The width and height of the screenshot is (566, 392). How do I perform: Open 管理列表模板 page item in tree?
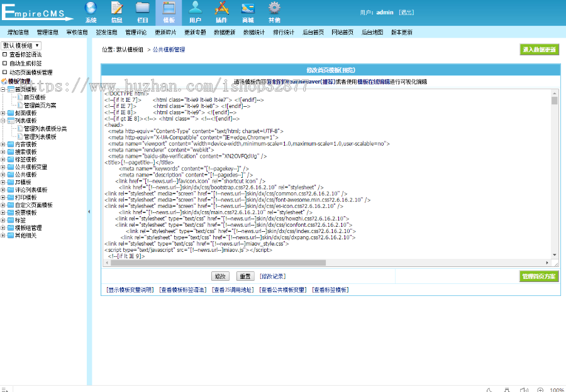(x=40, y=137)
